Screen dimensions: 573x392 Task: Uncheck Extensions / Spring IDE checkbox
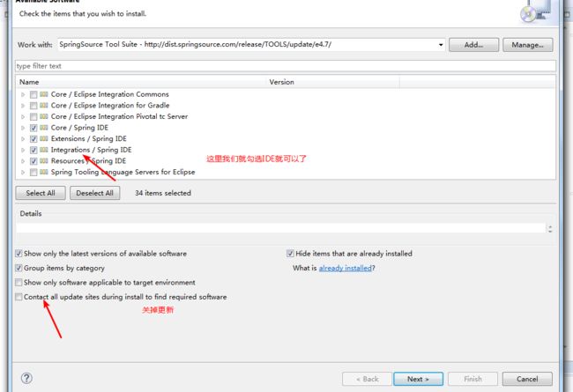pos(33,139)
